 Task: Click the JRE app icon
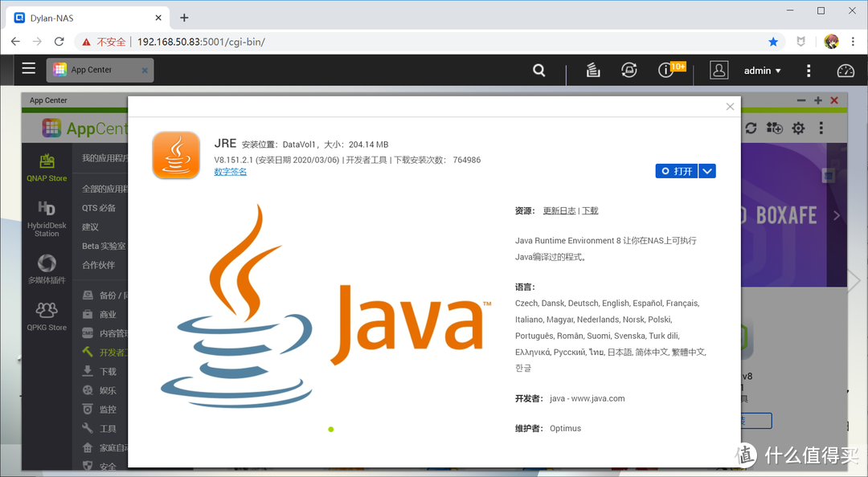click(176, 155)
